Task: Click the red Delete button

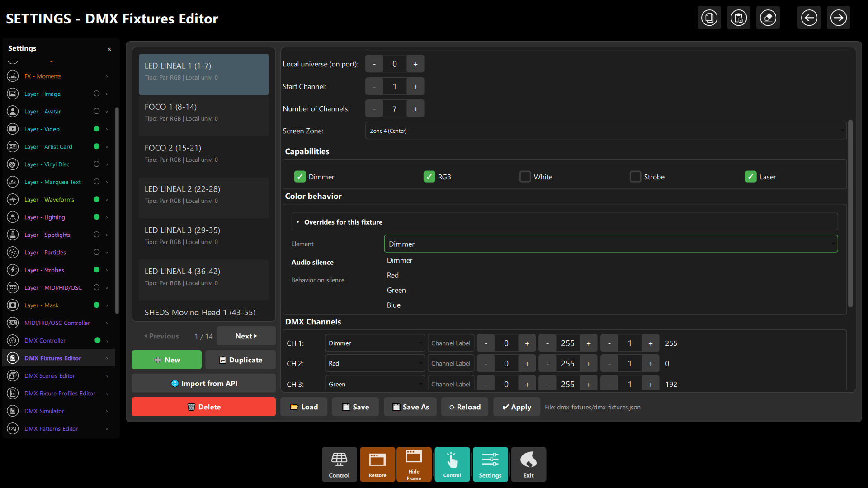Action: [x=203, y=407]
